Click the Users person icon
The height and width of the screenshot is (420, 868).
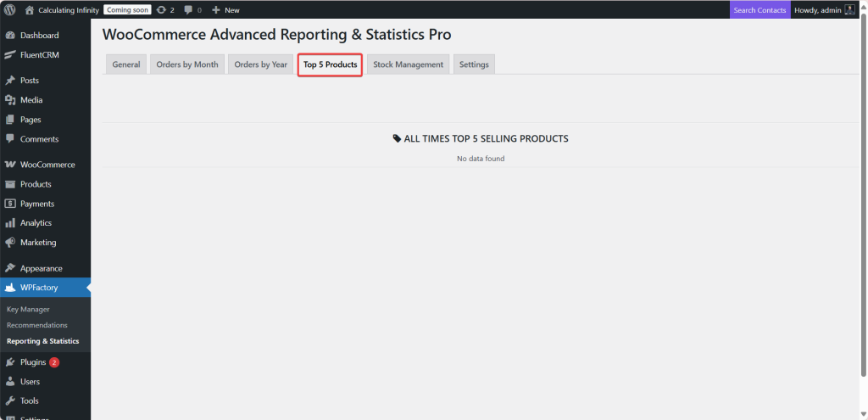tap(10, 382)
